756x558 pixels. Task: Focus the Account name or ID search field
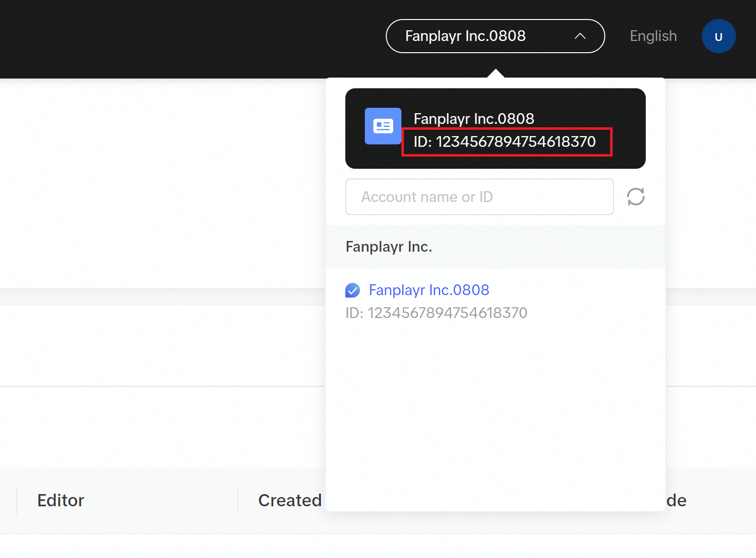pos(479,197)
